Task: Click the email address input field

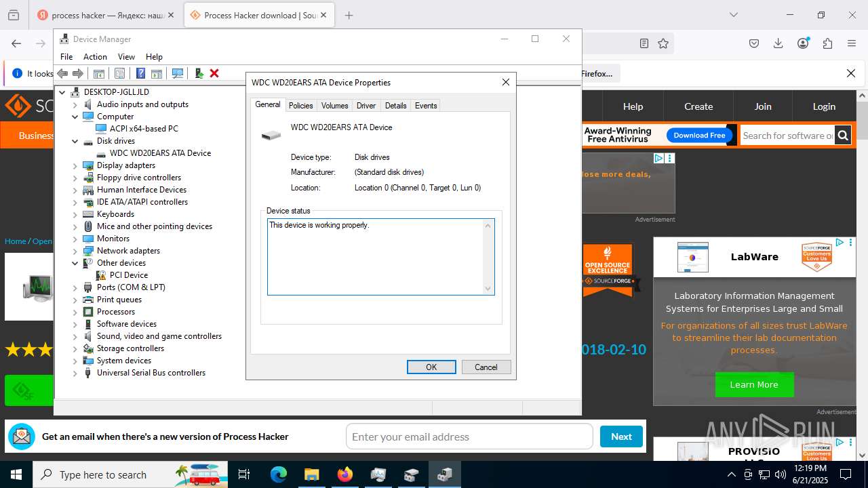Action: (469, 436)
